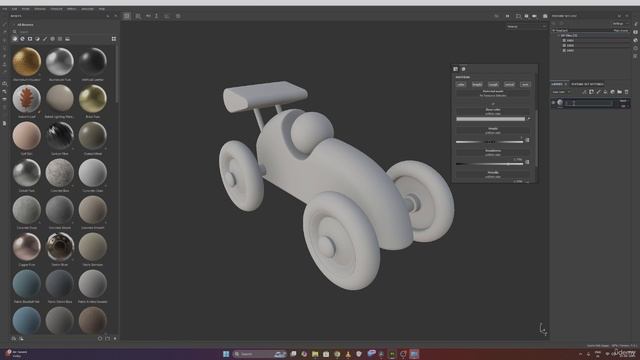Add a smart material in Layers toolbar
Screen dimensions: 640x360
612,92
